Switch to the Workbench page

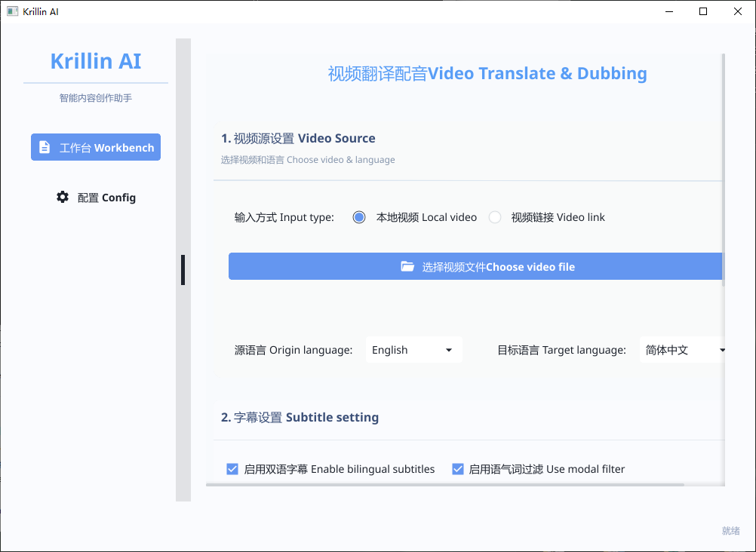coord(96,146)
